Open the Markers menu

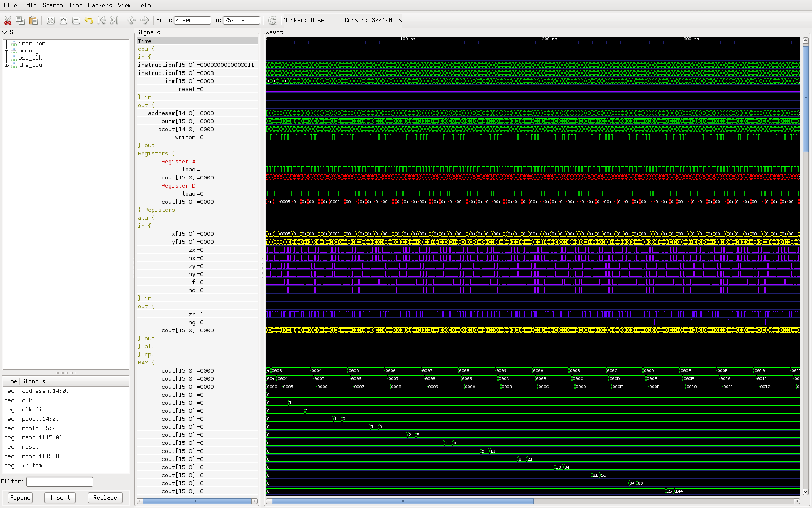pos(99,5)
